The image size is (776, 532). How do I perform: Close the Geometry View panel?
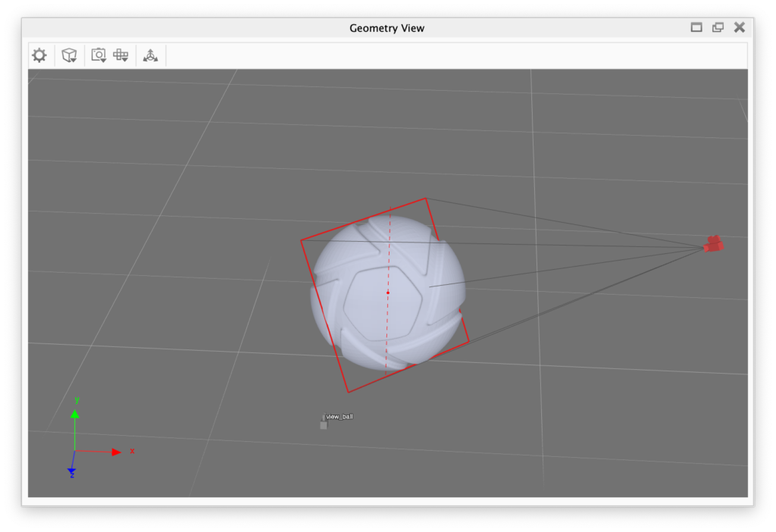tap(740, 27)
